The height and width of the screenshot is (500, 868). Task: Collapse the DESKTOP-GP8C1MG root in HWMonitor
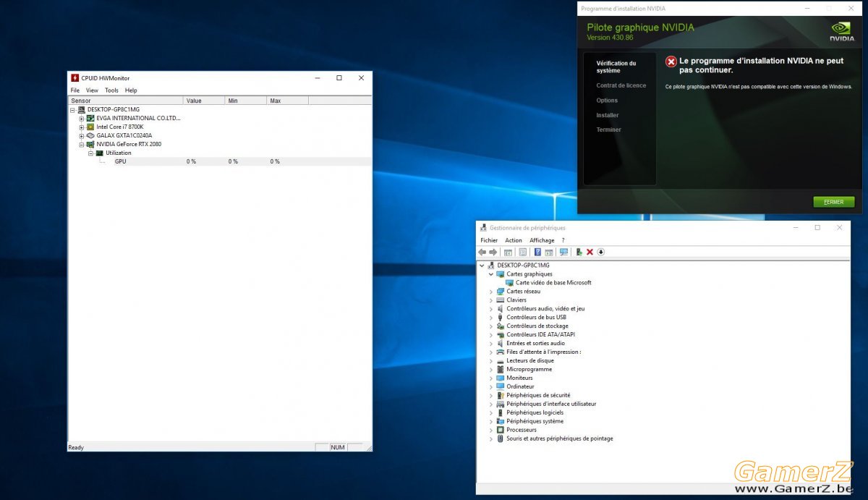(x=72, y=109)
